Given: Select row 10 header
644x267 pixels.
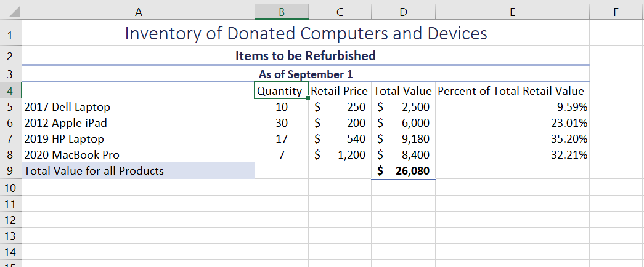Looking at the screenshot, I should click(x=10, y=188).
